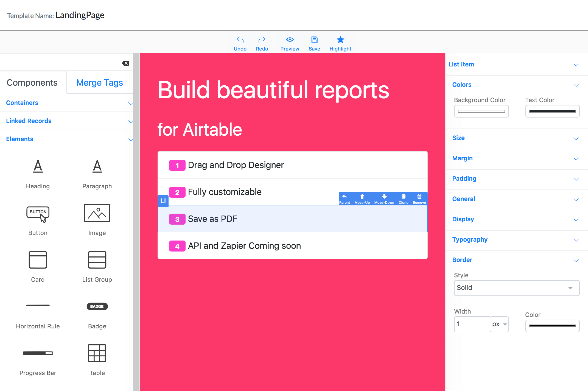588x391 pixels.
Task: Switch to the Components tab
Action: [x=32, y=83]
